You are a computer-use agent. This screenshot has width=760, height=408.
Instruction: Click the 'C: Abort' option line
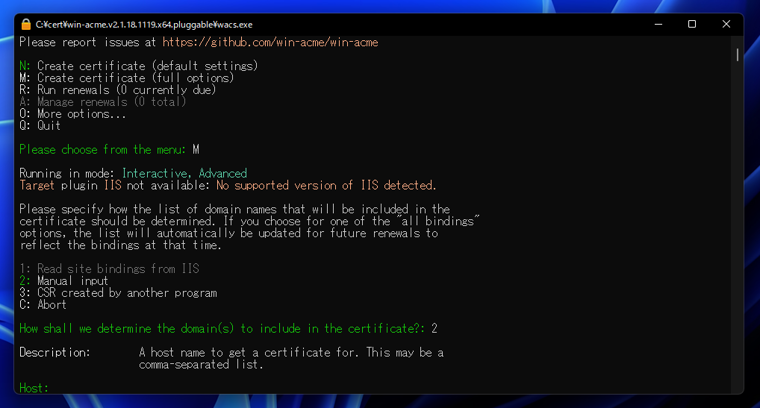pos(43,305)
